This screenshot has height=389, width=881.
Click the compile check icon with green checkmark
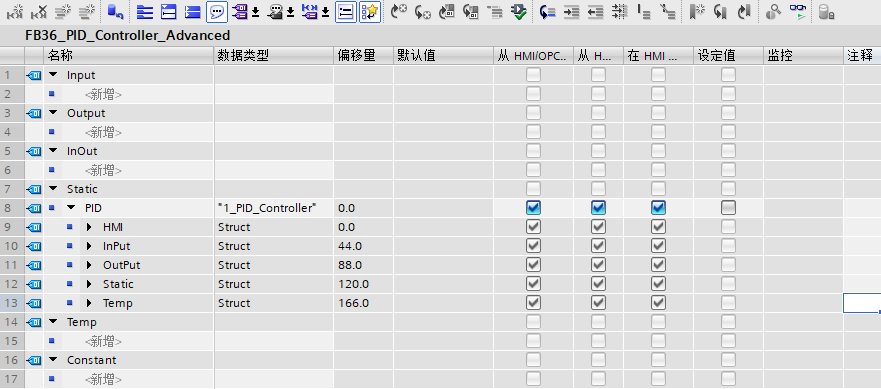point(519,11)
